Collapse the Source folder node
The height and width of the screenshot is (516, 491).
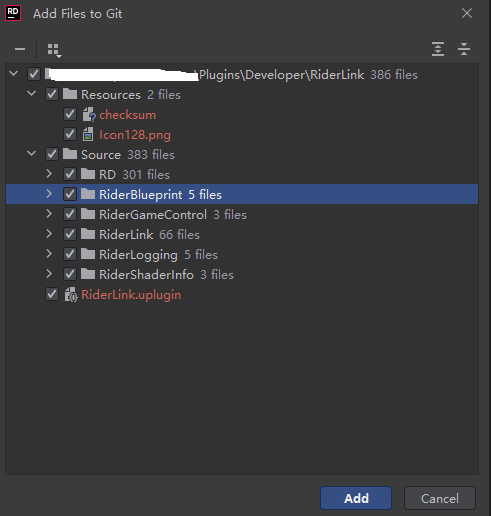click(x=31, y=154)
